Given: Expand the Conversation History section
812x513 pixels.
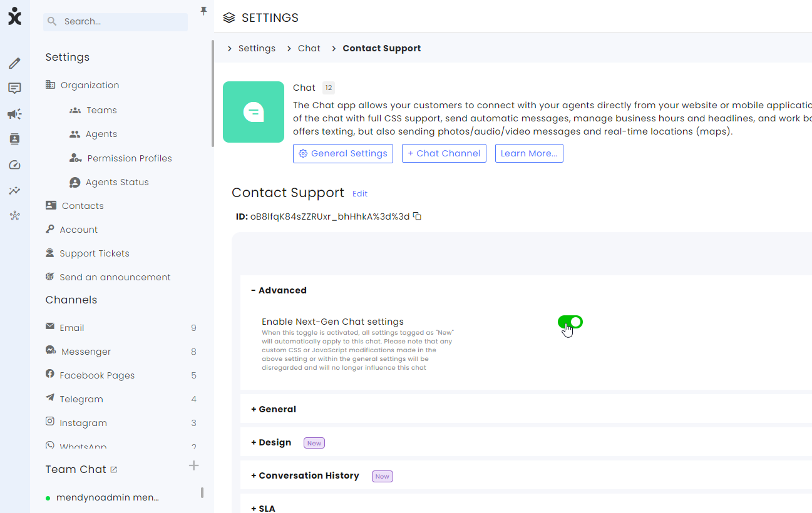Looking at the screenshot, I should (305, 475).
